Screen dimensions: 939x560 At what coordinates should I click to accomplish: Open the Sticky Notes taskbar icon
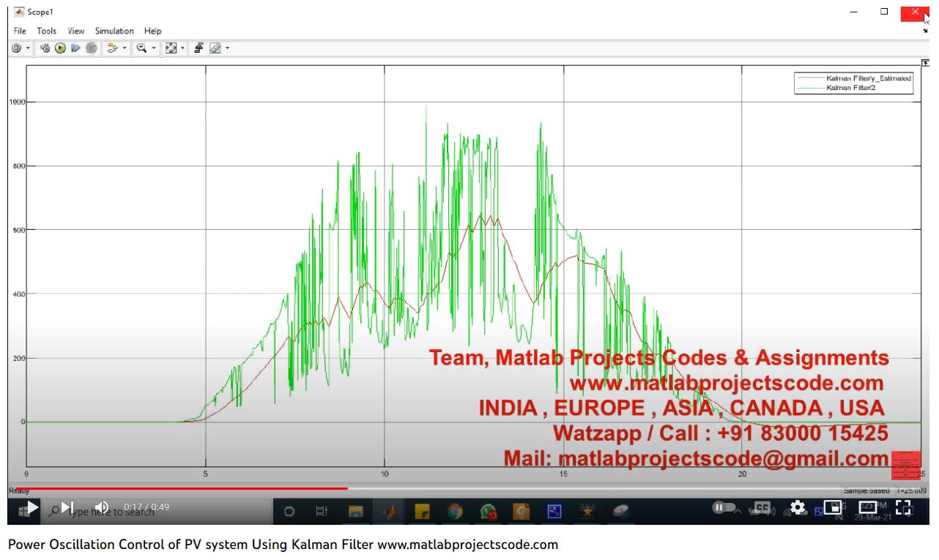[x=422, y=512]
